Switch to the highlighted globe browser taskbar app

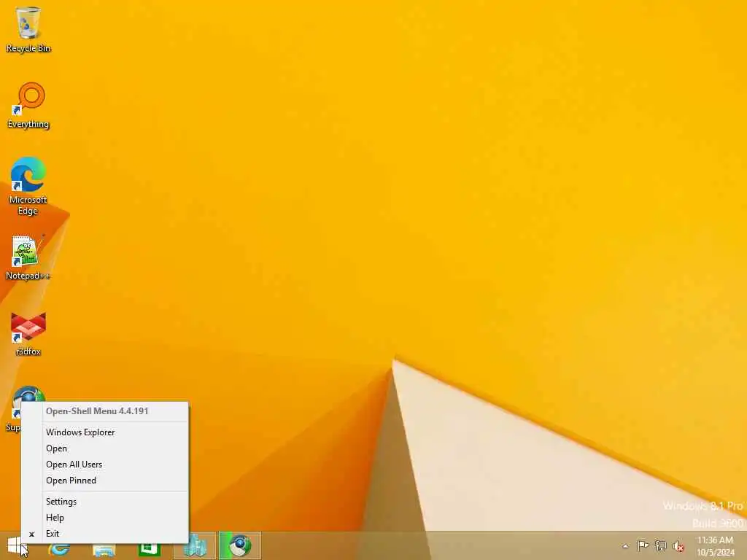pos(239,545)
